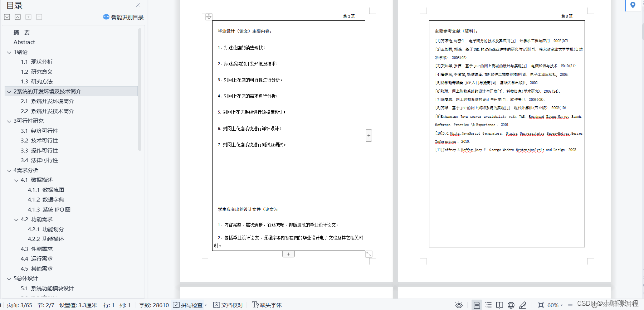Go to 5.1 系统功能模块设计

pos(47,288)
